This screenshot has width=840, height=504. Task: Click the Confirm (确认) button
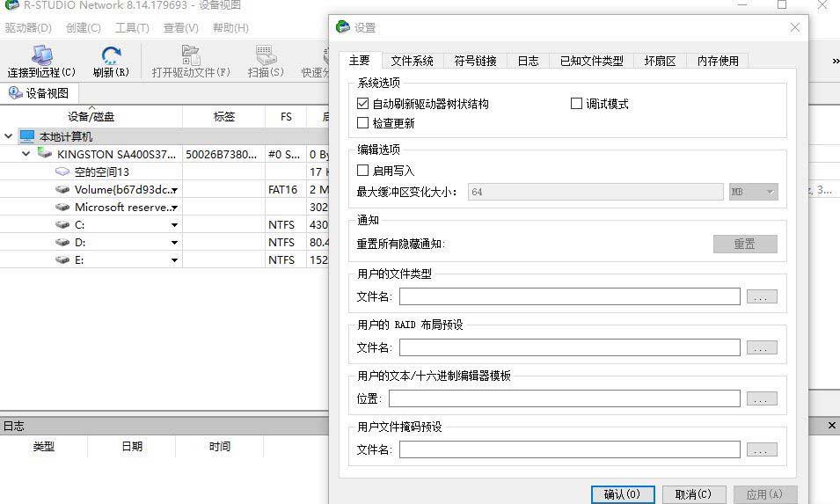coord(623,493)
